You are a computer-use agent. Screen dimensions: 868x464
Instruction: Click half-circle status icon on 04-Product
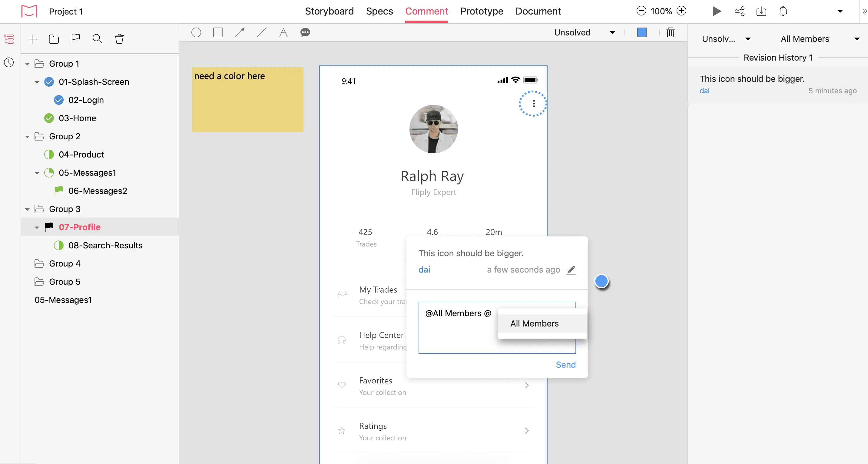pos(49,155)
